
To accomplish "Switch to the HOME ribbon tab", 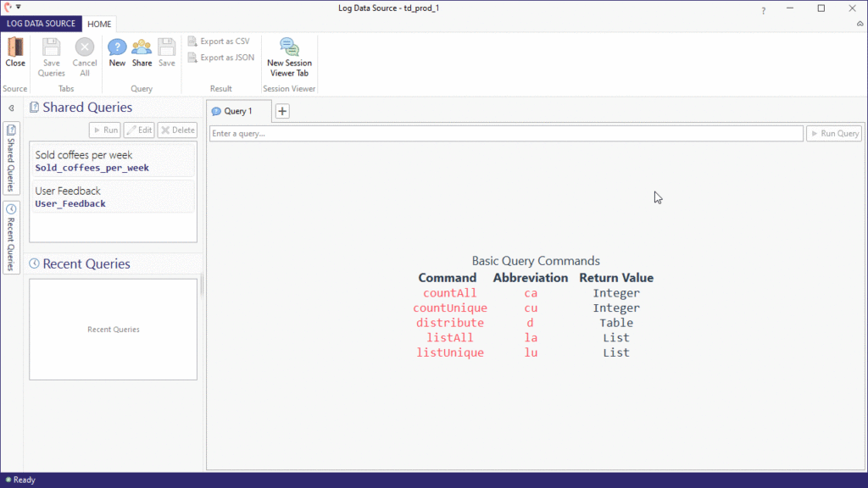I will (99, 24).
